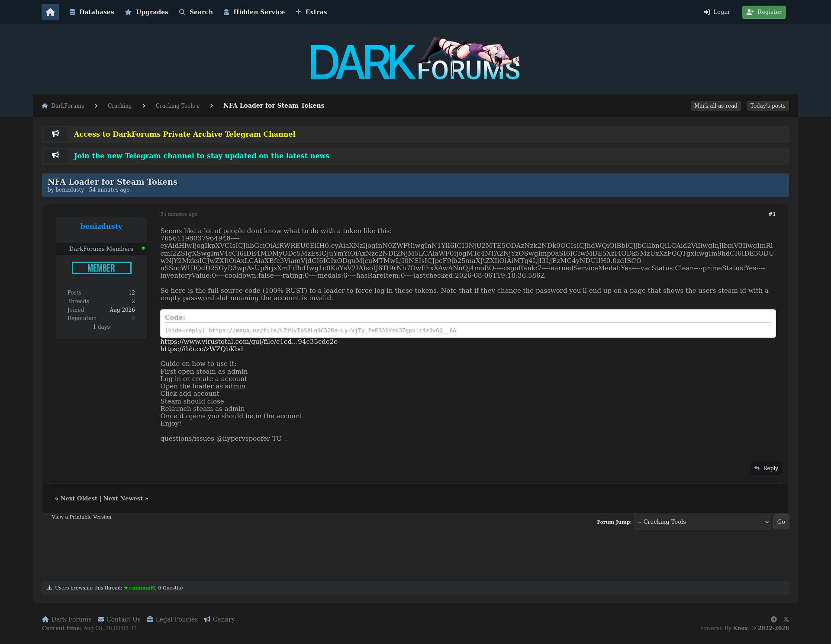Click the Dark Forums footer link

tap(67, 619)
